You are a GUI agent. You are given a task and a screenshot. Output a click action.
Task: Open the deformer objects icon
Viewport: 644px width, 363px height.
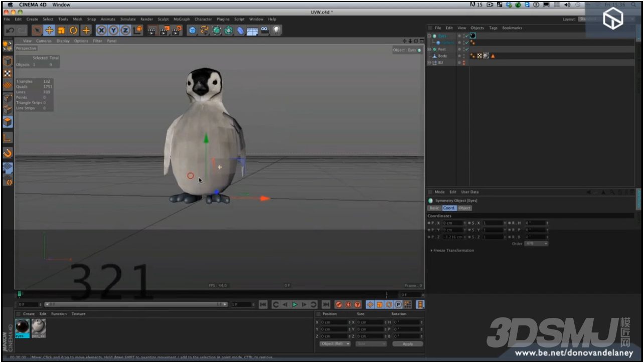click(x=241, y=31)
